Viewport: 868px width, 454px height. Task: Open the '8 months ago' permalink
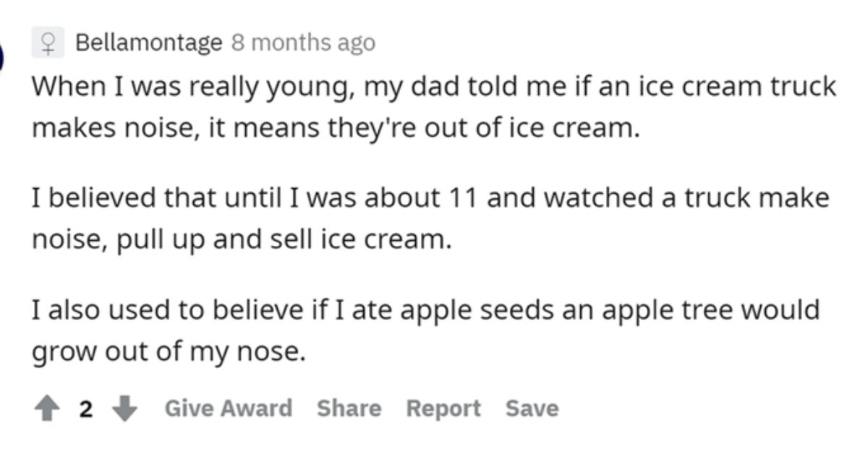303,43
